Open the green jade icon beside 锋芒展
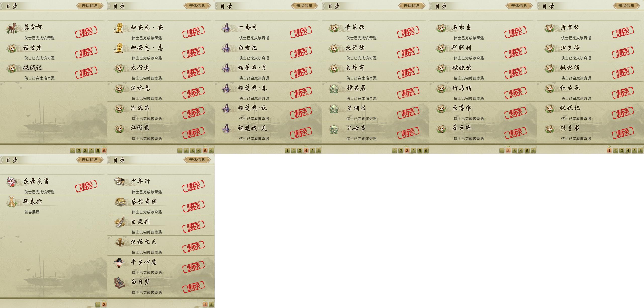This screenshot has height=308, width=644. coord(334,88)
